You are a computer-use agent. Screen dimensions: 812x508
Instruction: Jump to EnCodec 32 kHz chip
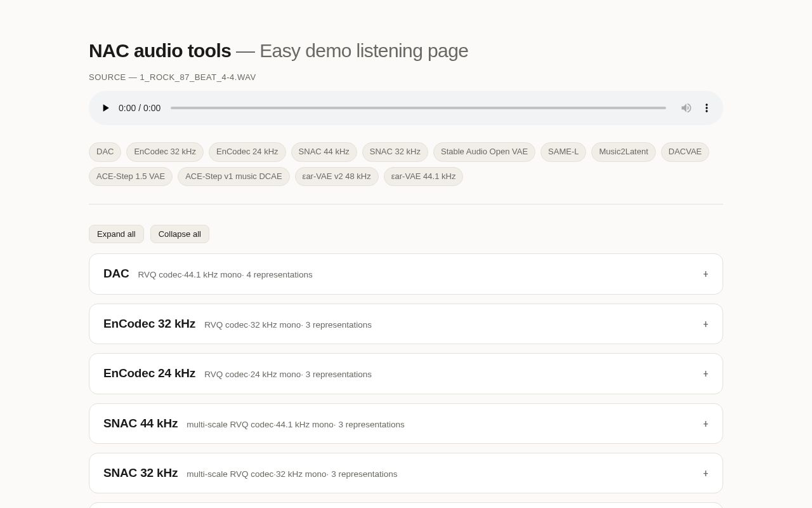pos(165,152)
